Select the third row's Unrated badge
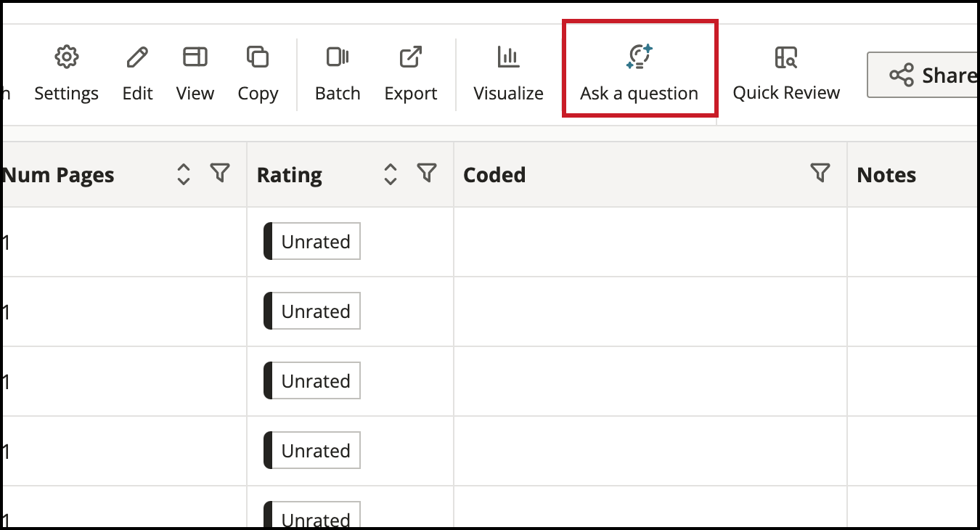The width and height of the screenshot is (980, 530). (312, 381)
